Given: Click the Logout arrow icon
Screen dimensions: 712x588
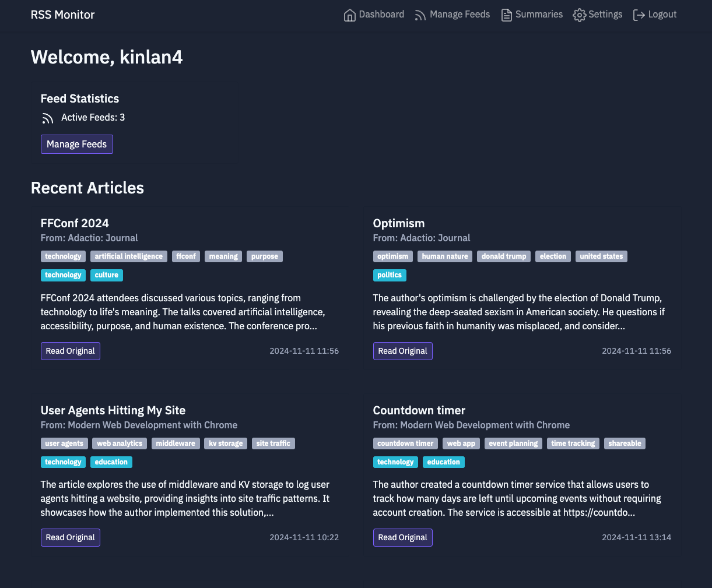Looking at the screenshot, I should pyautogui.click(x=639, y=15).
